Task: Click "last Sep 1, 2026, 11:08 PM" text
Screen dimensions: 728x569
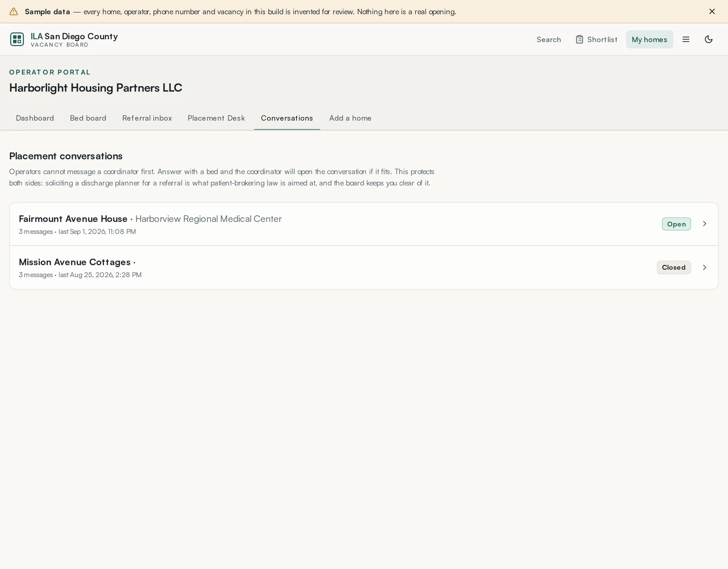Action: (97, 231)
